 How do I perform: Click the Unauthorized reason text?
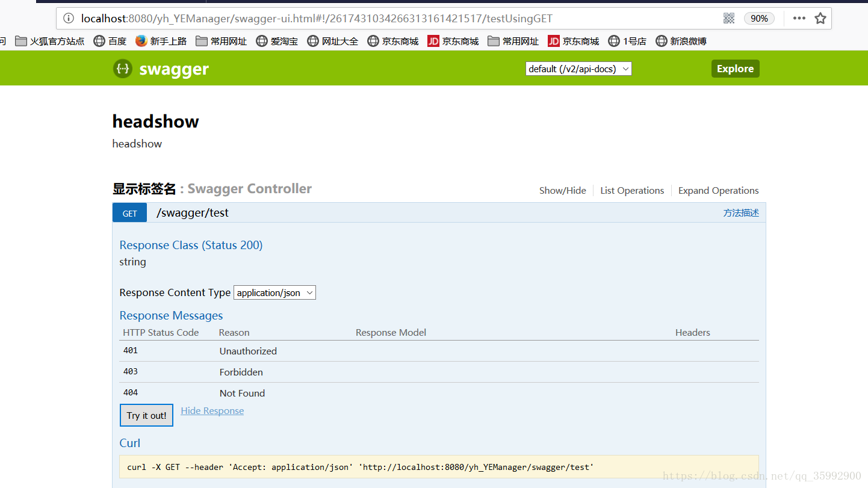click(248, 351)
